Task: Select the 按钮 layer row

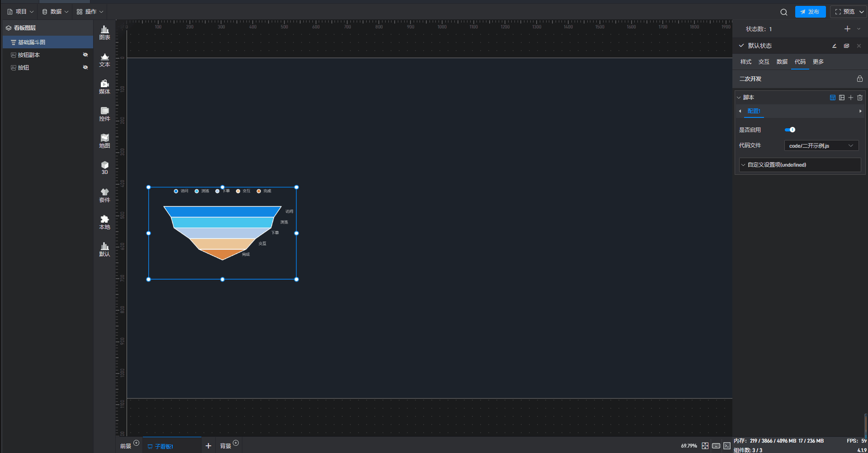Action: tap(48, 67)
